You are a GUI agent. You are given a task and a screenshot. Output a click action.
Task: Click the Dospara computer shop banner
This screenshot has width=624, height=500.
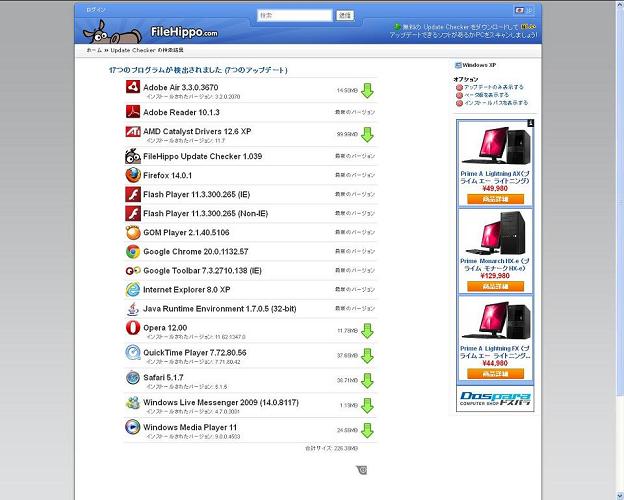tap(495, 398)
